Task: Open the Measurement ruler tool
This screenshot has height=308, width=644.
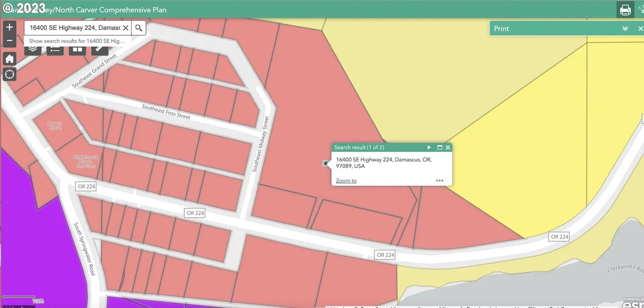Action: 99,50
